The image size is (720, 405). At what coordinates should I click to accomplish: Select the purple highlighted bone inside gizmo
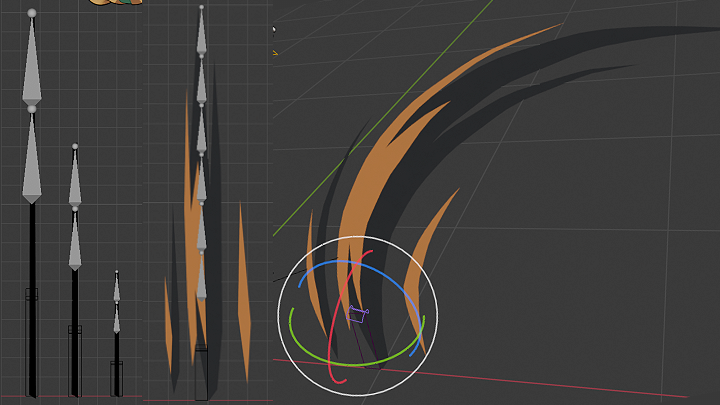tap(357, 315)
